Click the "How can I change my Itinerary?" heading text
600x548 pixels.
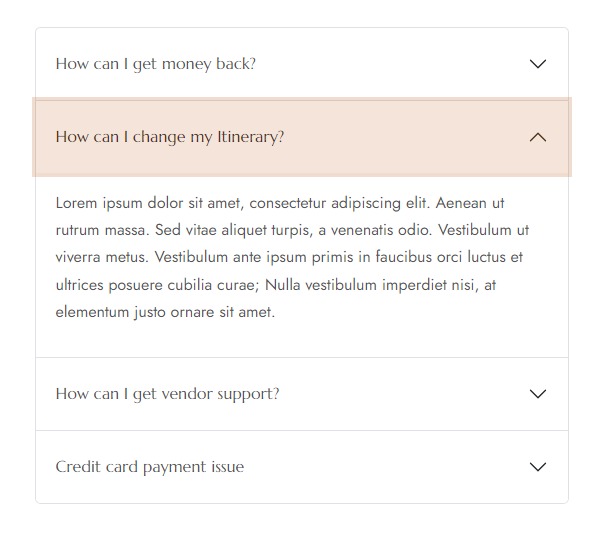[170, 137]
